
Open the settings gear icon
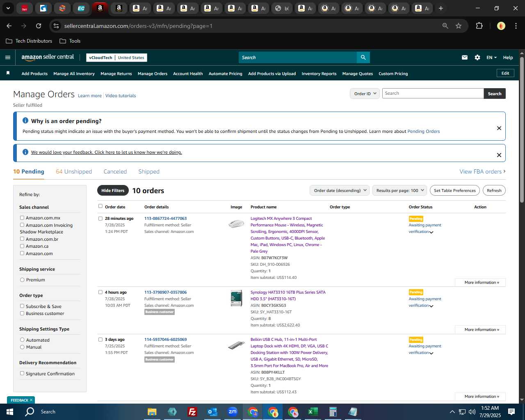coord(477,57)
